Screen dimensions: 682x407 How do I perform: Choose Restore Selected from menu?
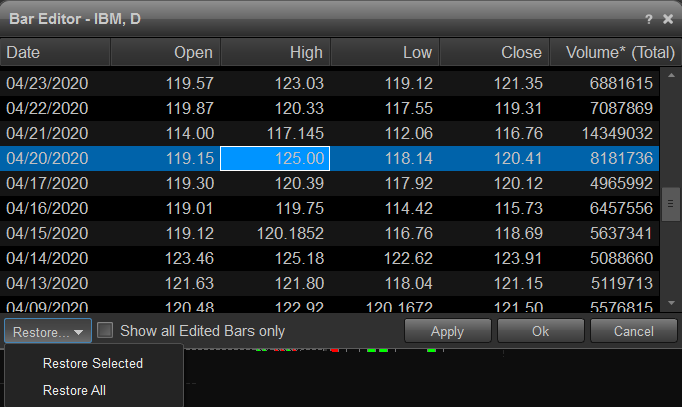coord(93,363)
